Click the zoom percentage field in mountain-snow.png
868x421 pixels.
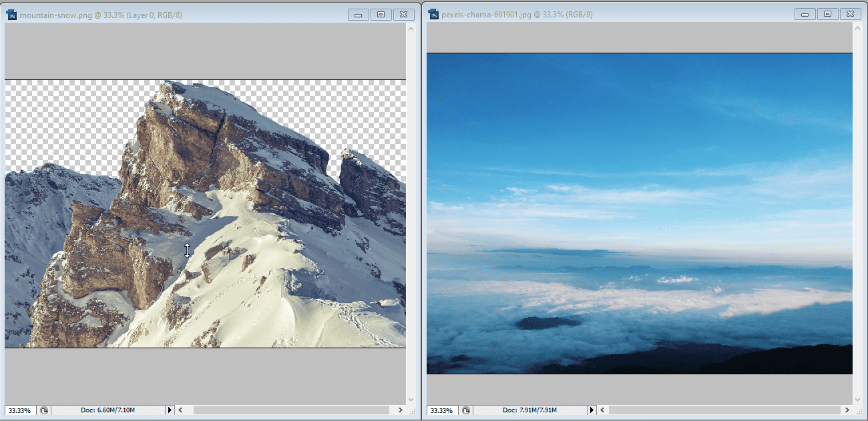(20, 410)
